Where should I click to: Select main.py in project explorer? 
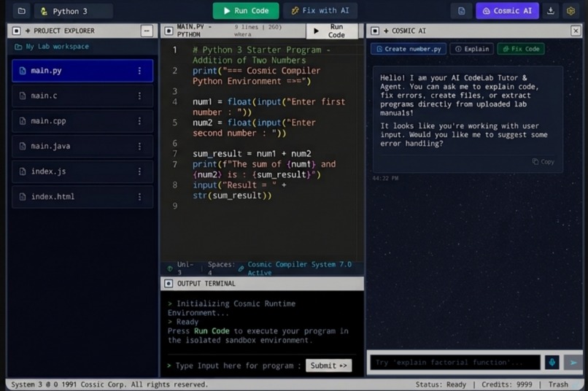pyautogui.click(x=82, y=71)
